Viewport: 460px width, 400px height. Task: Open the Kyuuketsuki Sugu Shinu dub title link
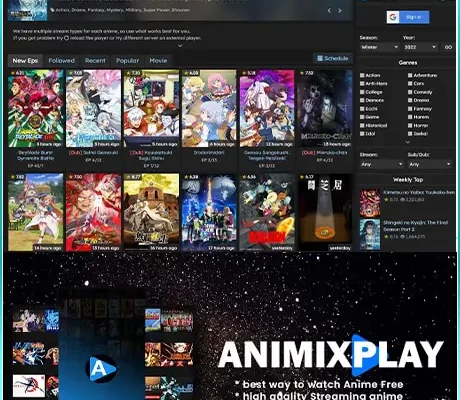click(151, 155)
